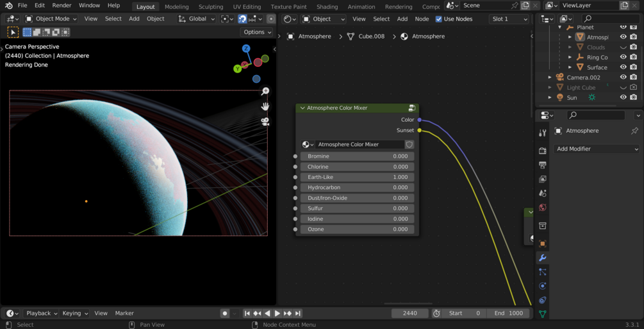Hide Atmosphere object with eye icon
644x329 pixels.
(x=623, y=37)
